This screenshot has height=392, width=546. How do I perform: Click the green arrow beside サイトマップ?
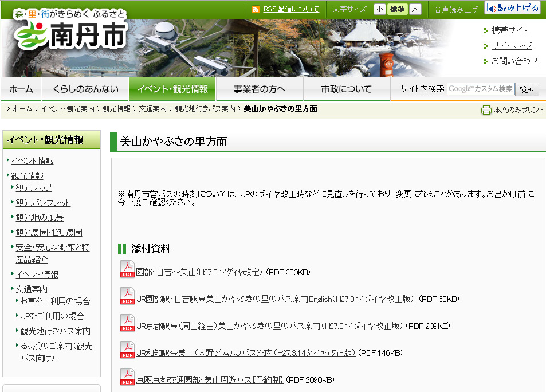coord(486,46)
